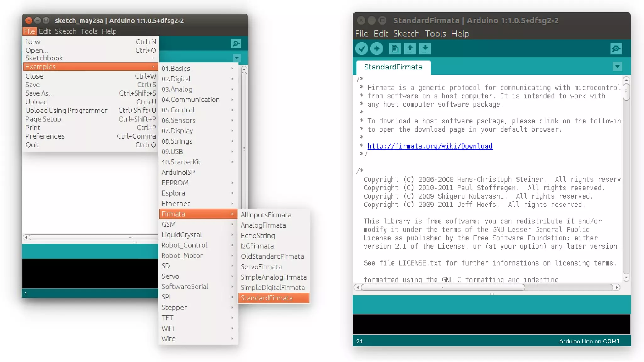Expand the Stepper examples submenu

198,307
